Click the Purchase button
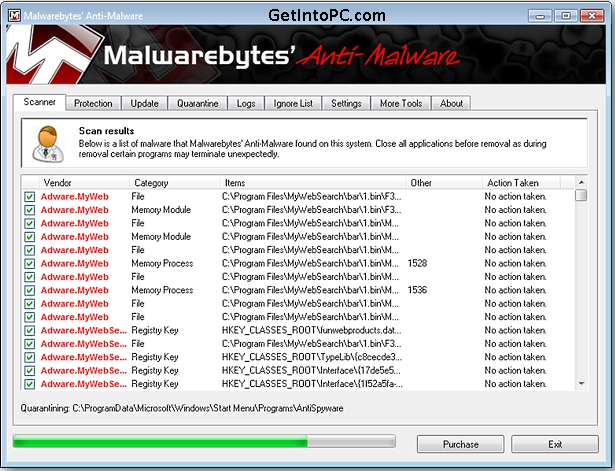Screen dimensions: 615x471 point(460,444)
